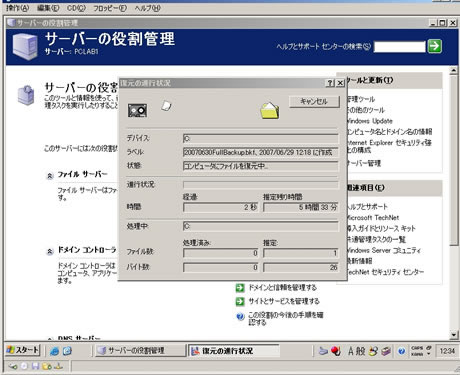Click the 状態 field in restore dialog
This screenshot has height=375, width=460.
click(x=261, y=166)
